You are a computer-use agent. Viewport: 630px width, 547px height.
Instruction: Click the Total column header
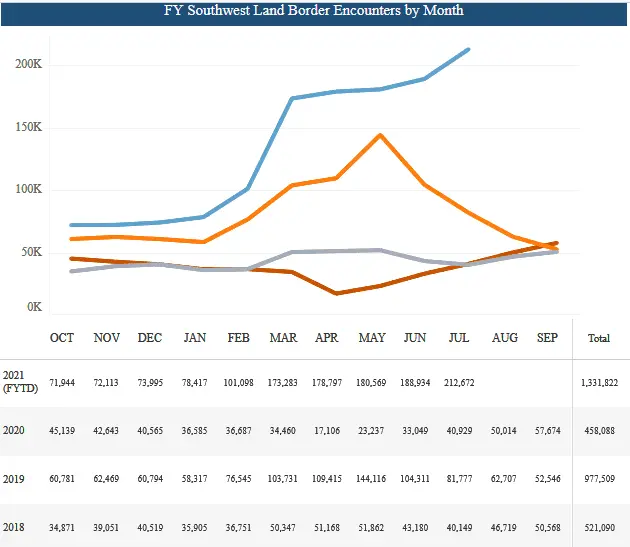599,338
